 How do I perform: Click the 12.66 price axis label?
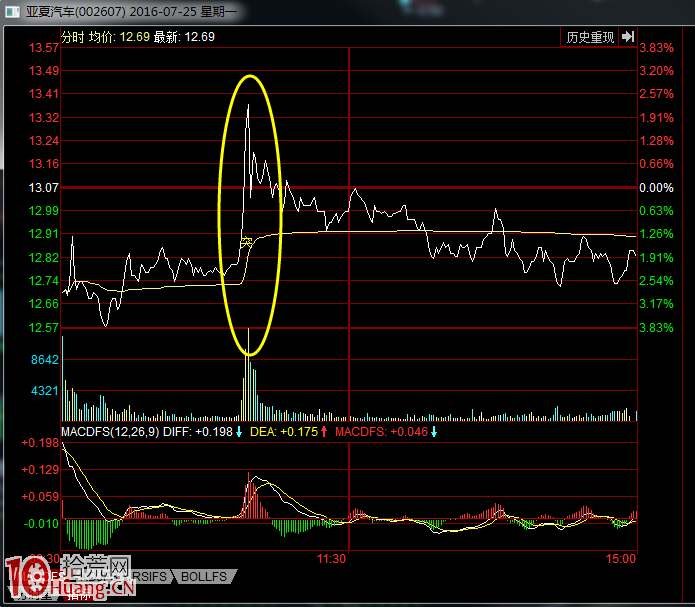[43, 304]
